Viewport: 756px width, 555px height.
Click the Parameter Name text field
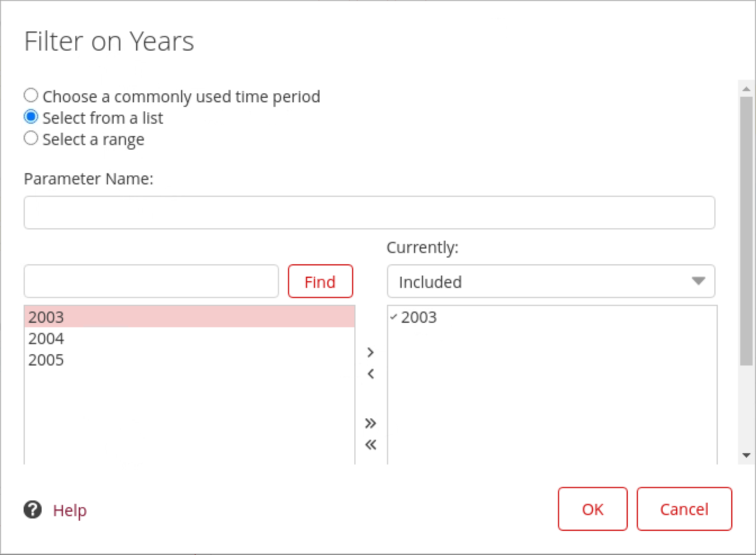click(x=369, y=213)
